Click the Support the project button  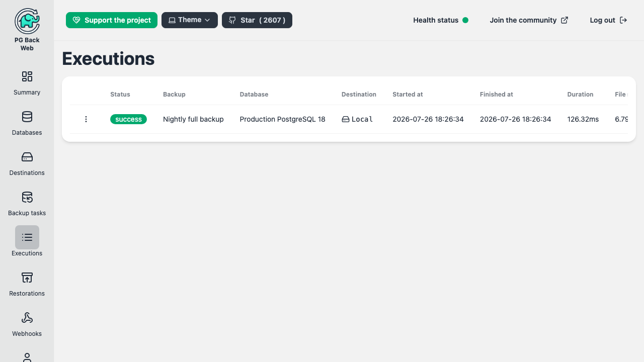tap(112, 20)
